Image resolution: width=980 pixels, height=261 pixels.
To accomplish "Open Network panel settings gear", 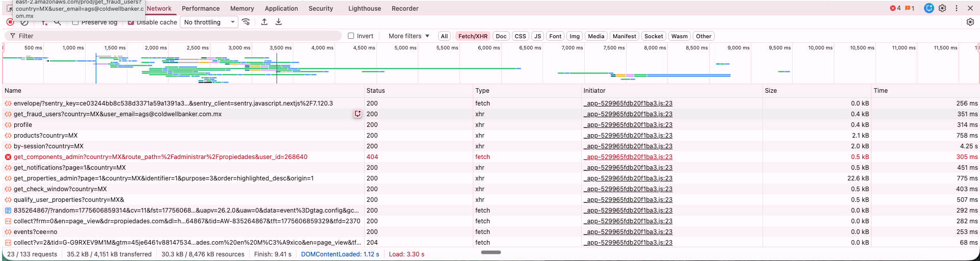I will [970, 22].
